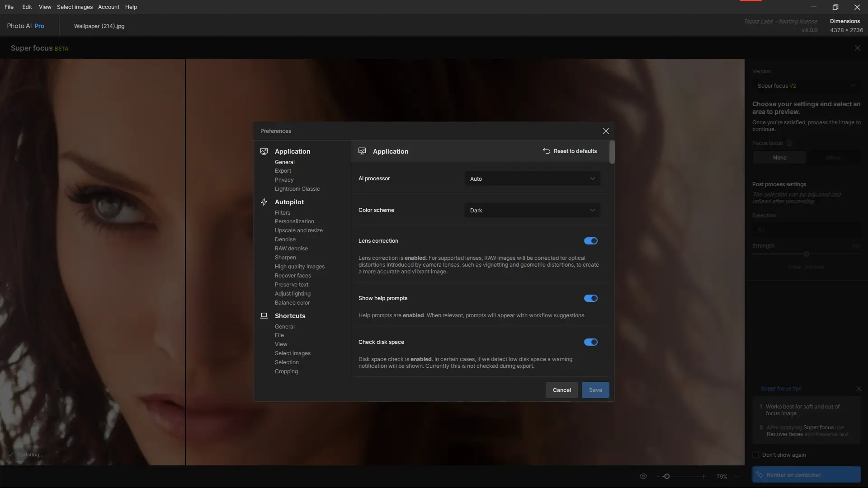Screen dimensions: 868x488
Task: Click the Shortcuts keyboard icon
Action: coord(264,316)
